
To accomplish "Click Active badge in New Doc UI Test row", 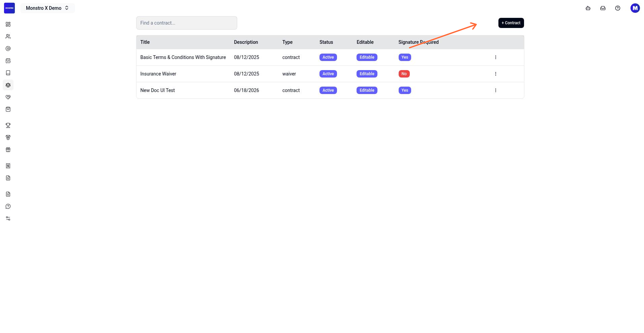I will point(328,90).
